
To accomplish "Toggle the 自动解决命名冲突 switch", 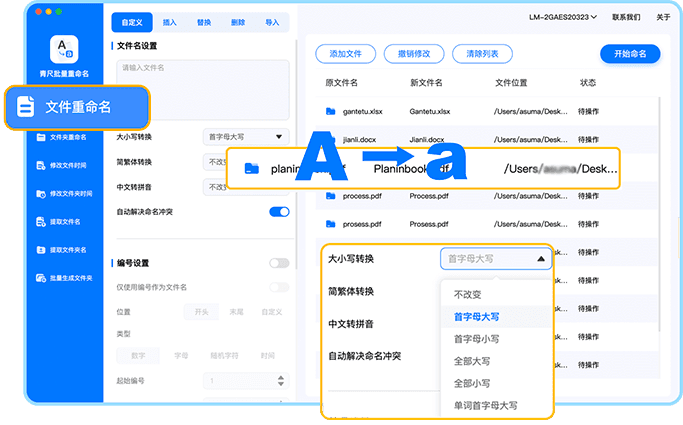I will 279,212.
